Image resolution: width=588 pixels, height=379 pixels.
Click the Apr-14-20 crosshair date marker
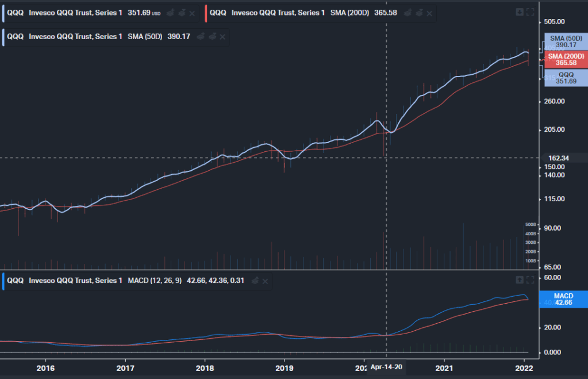(x=386, y=367)
